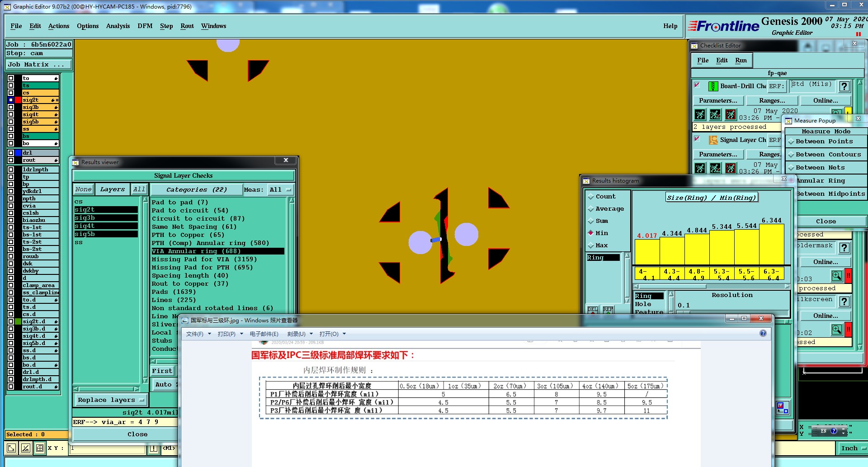Open Meas All dropdown in Results viewer

coord(280,189)
